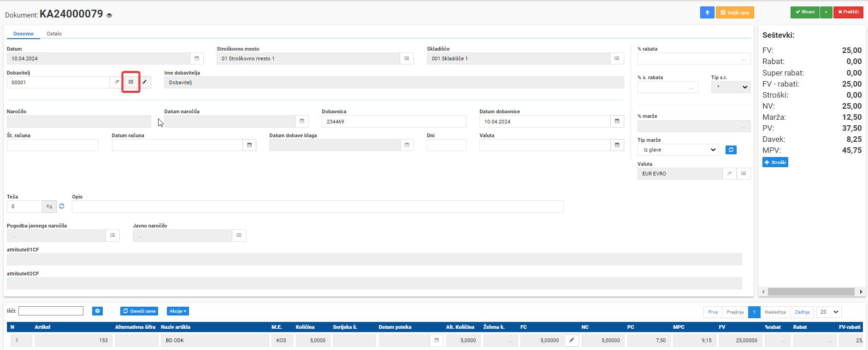Open Javno naročilo list picker
This screenshot has width=868, height=350.
click(239, 235)
